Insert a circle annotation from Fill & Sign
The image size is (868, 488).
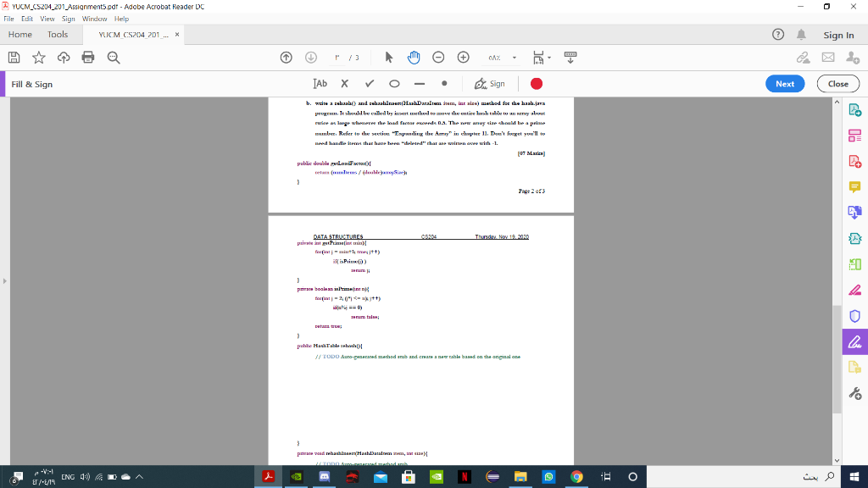(x=395, y=83)
